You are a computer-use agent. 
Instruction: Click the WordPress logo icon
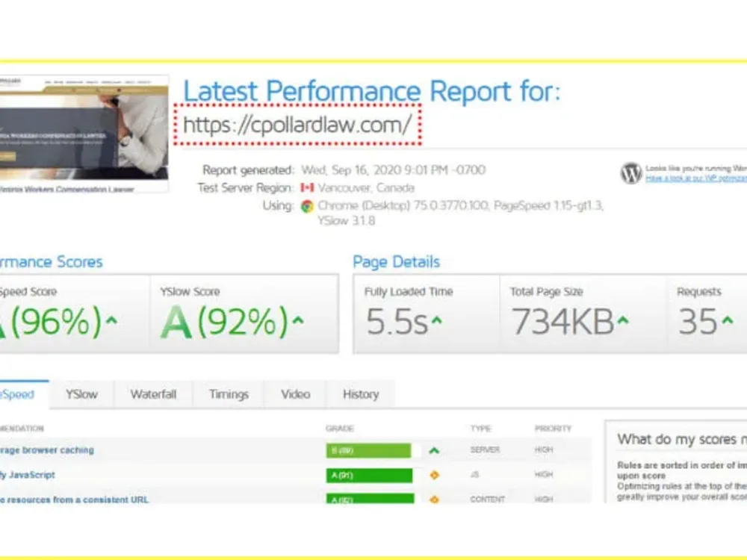631,173
